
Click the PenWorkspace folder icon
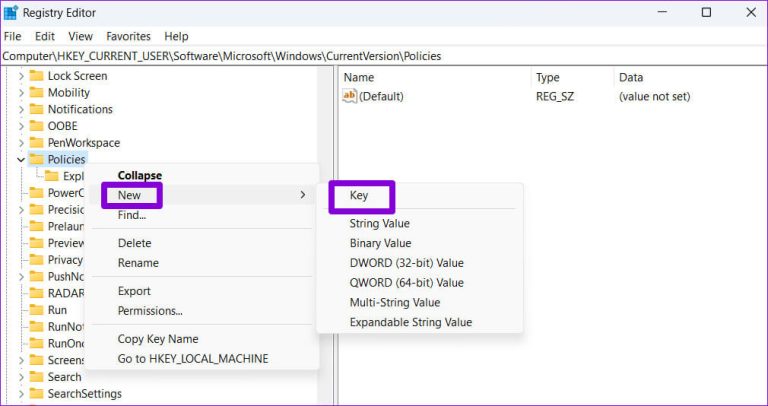[37, 143]
